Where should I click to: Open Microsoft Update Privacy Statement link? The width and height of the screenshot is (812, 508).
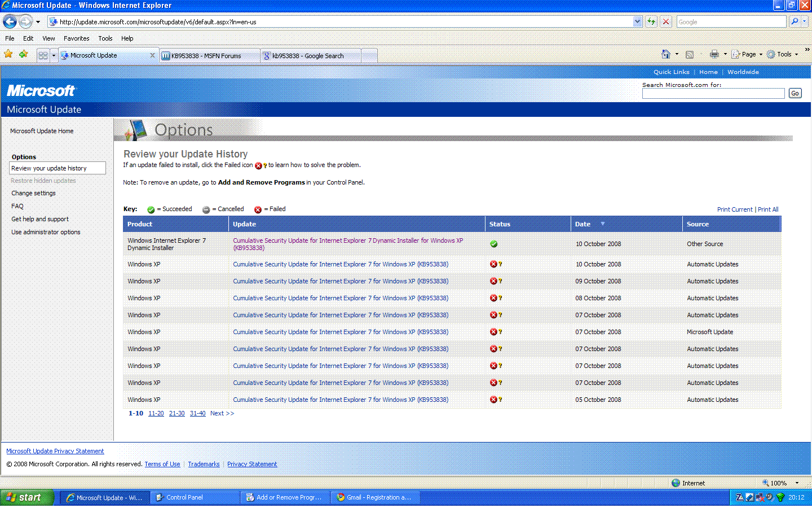click(55, 451)
